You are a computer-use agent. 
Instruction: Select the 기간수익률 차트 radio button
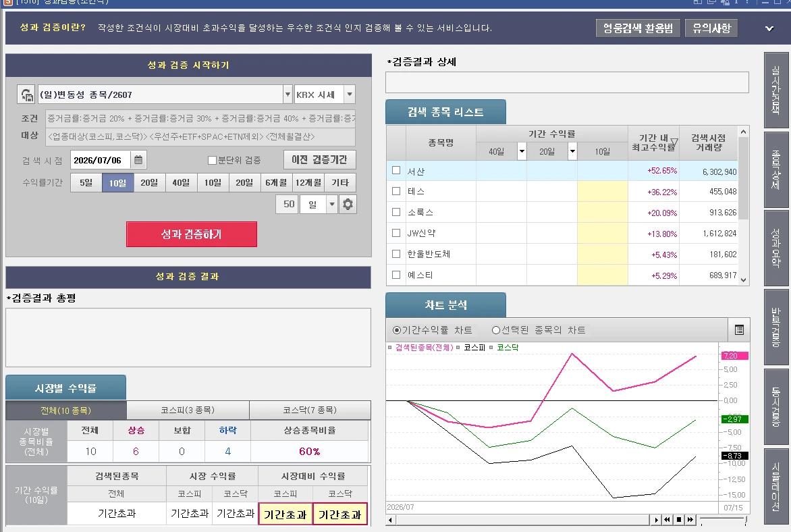[x=396, y=330]
